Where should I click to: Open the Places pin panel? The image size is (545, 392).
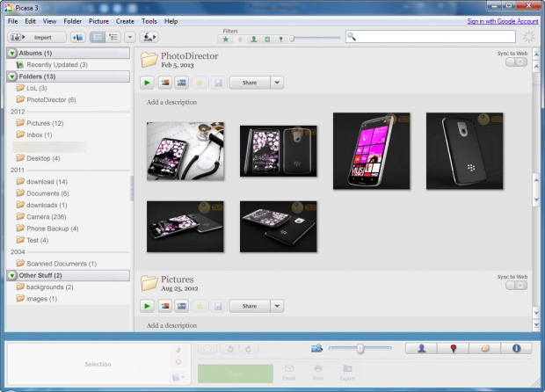click(x=453, y=348)
